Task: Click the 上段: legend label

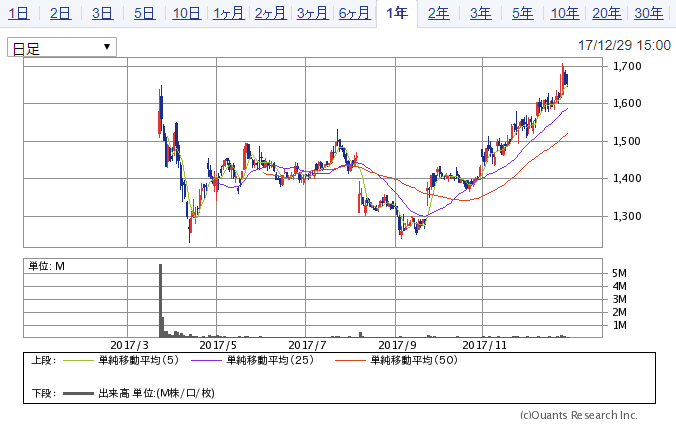Action: pyautogui.click(x=44, y=360)
